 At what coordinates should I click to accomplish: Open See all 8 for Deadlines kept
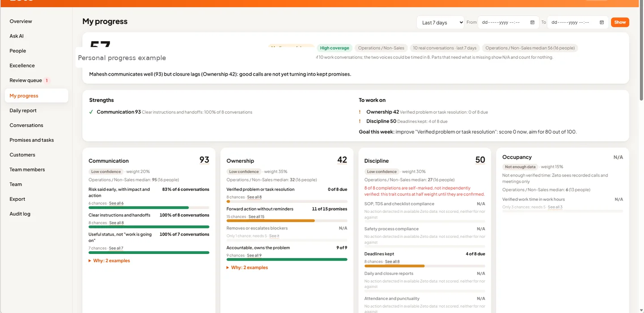[x=392, y=262]
